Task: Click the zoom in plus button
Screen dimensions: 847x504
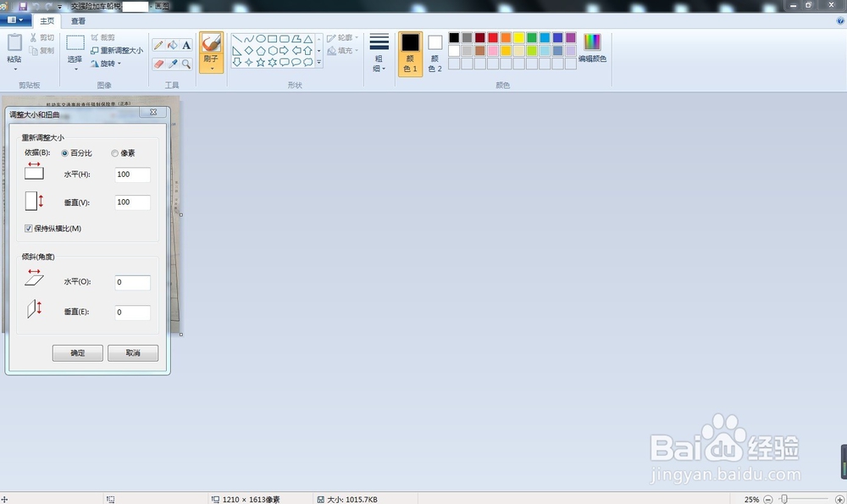Action: (x=840, y=500)
